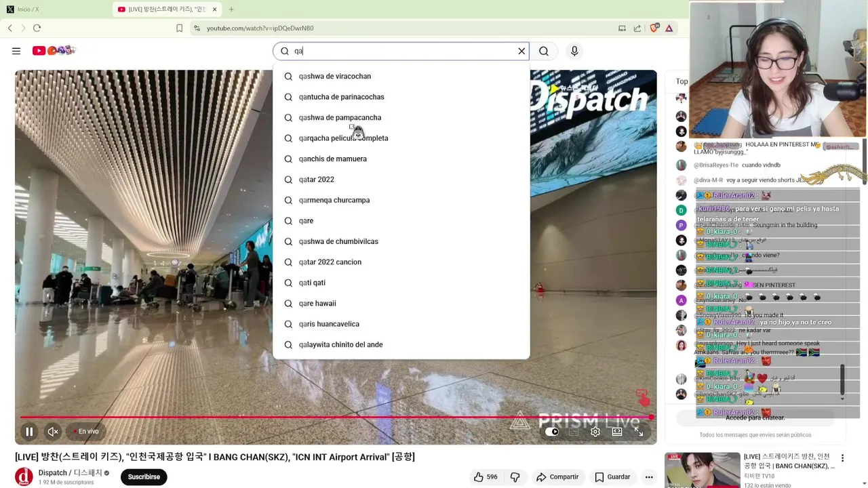
Task: Open the Dispatch / 디스패치 channel link
Action: click(x=71, y=473)
